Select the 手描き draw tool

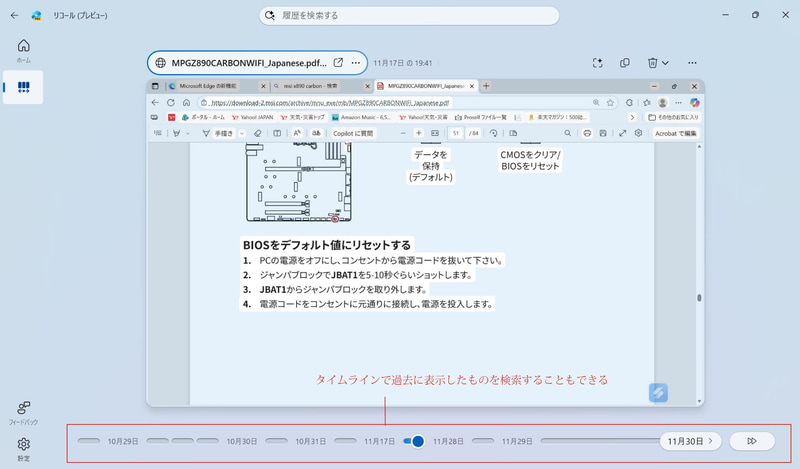218,133
